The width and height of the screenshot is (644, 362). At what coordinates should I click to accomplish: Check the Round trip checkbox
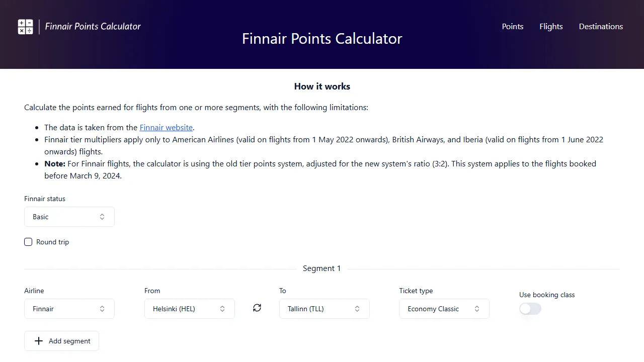(x=28, y=242)
